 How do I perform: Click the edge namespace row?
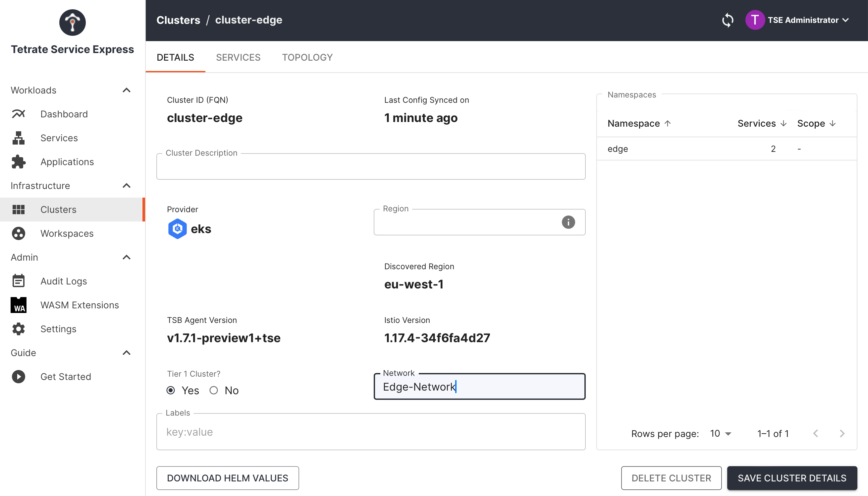[727, 149]
